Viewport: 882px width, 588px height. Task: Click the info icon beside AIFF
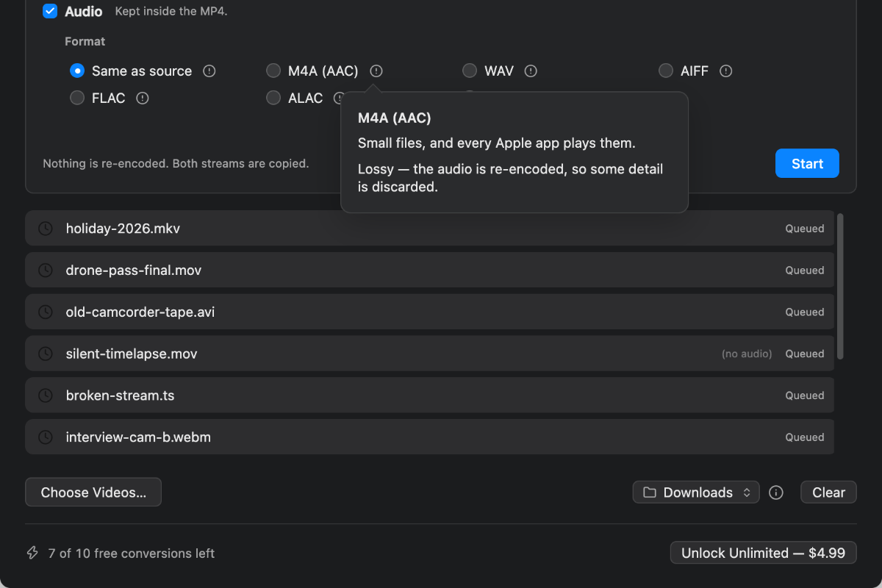[726, 71]
